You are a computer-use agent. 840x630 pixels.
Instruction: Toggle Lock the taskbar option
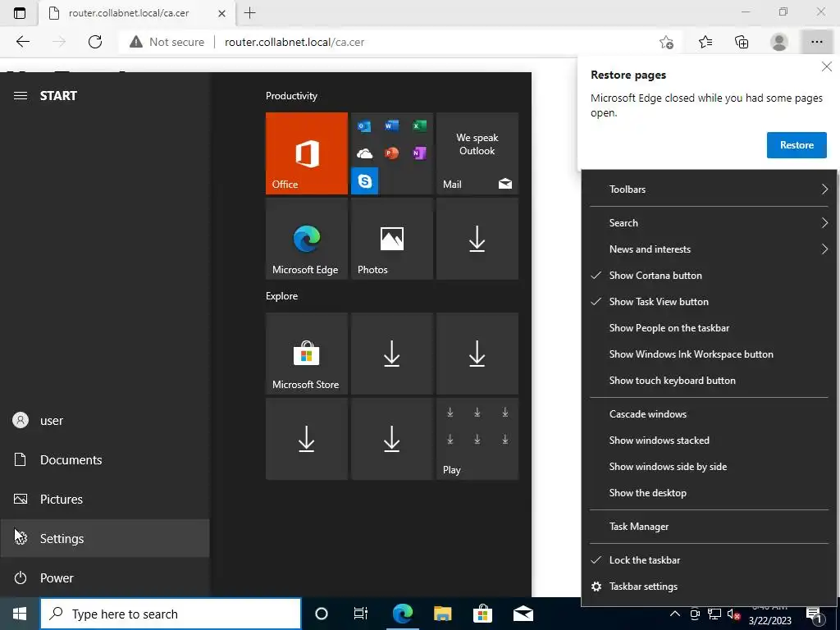coord(710,560)
